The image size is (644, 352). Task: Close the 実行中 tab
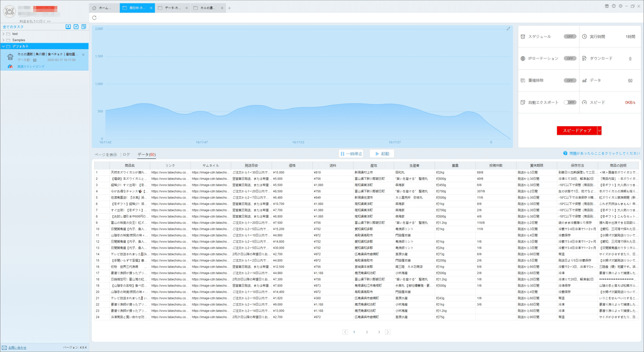[x=151, y=8]
